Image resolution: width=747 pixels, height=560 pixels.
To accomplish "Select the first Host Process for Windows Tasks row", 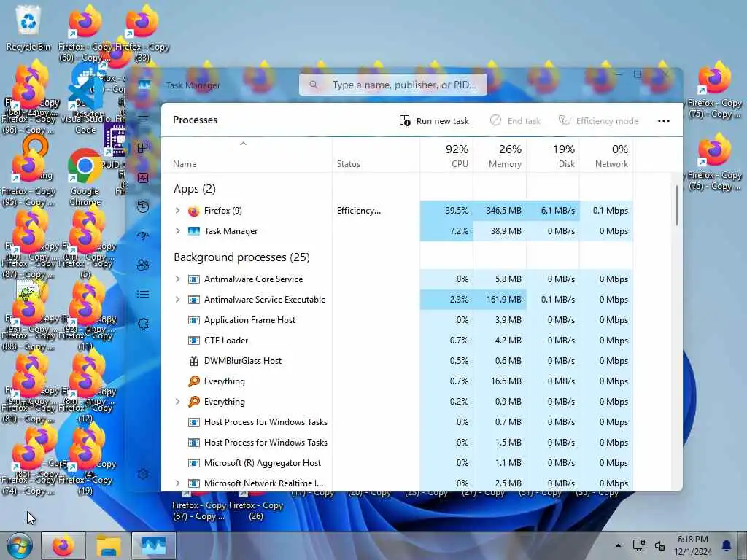I will point(397,422).
